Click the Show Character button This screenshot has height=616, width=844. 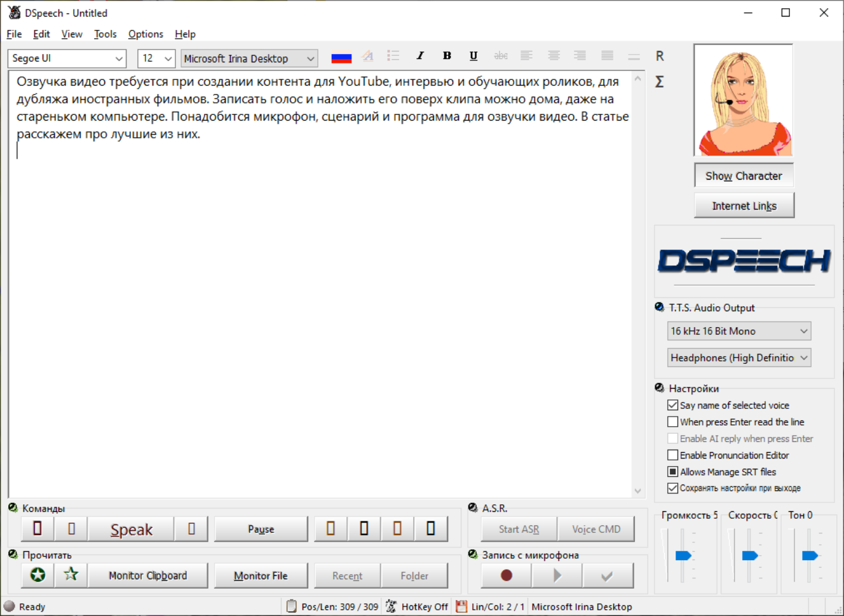click(744, 176)
